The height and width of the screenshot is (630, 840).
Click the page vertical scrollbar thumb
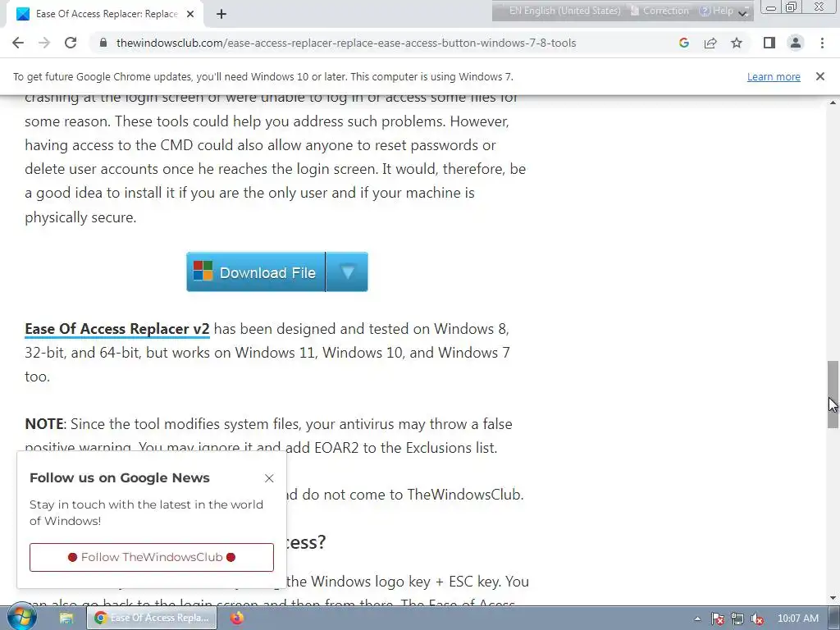tap(833, 395)
